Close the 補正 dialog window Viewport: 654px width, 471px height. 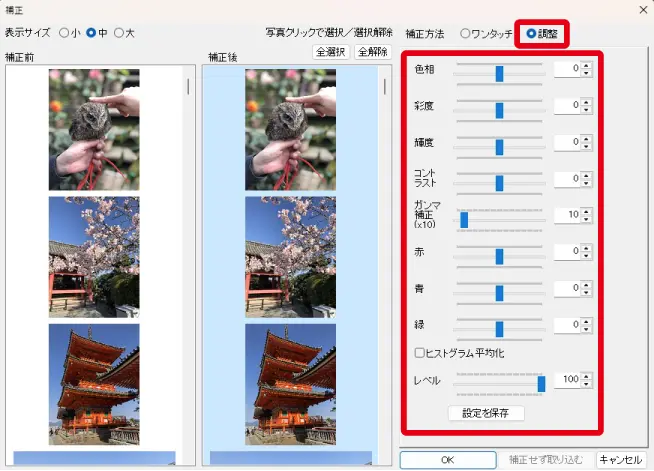[x=643, y=10]
